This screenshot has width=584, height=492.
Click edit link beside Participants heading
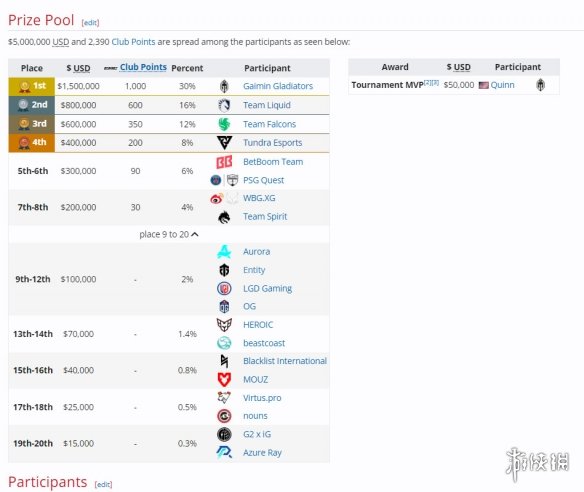[x=103, y=484]
